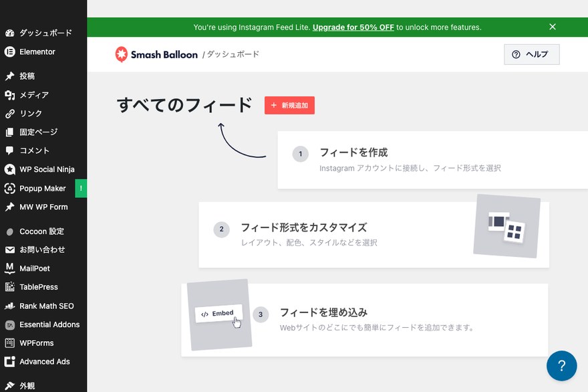The width and height of the screenshot is (588, 392).
Task: Click the TablePress table icon
Action: (x=10, y=287)
